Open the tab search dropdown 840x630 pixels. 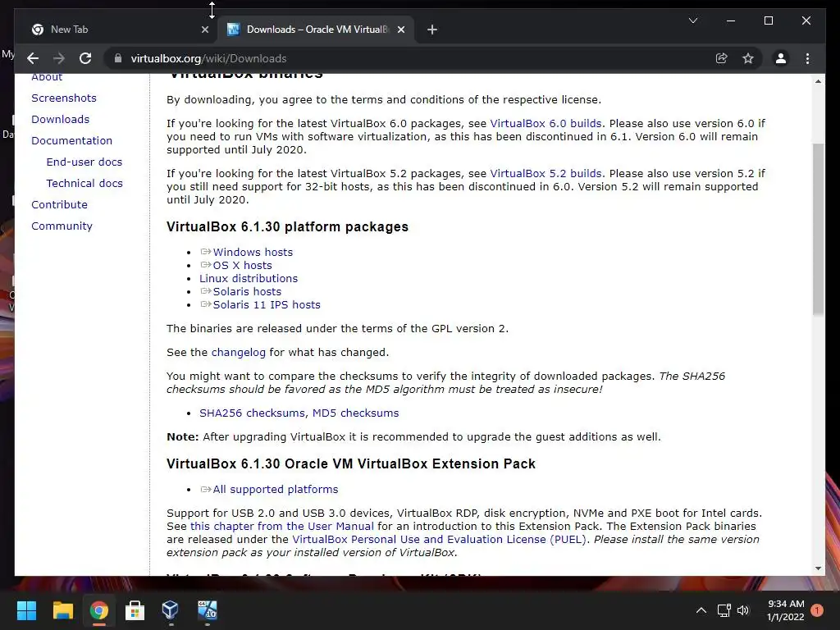[x=692, y=21]
